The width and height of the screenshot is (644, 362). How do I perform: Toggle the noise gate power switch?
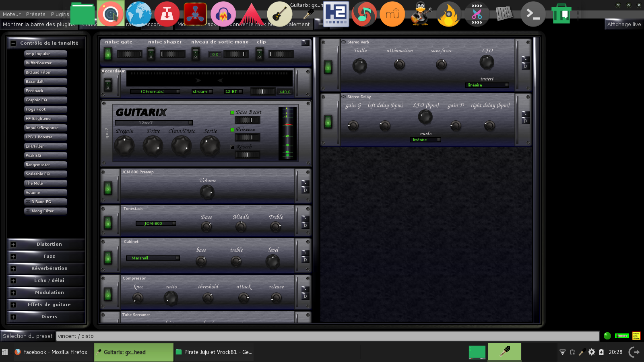[x=108, y=53]
